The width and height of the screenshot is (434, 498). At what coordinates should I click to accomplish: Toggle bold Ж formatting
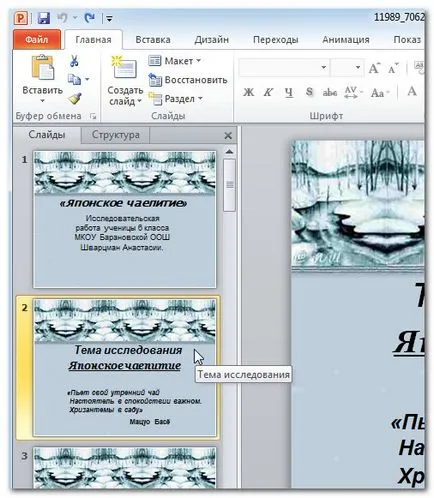tap(248, 92)
